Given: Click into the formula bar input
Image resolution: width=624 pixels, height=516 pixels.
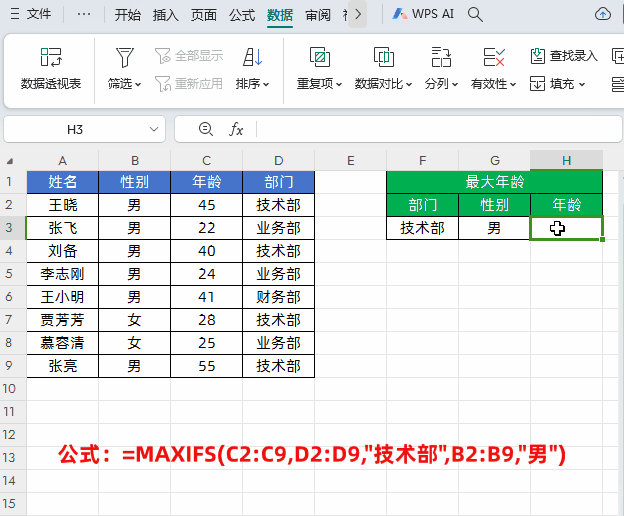Looking at the screenshot, I should pos(439,129).
